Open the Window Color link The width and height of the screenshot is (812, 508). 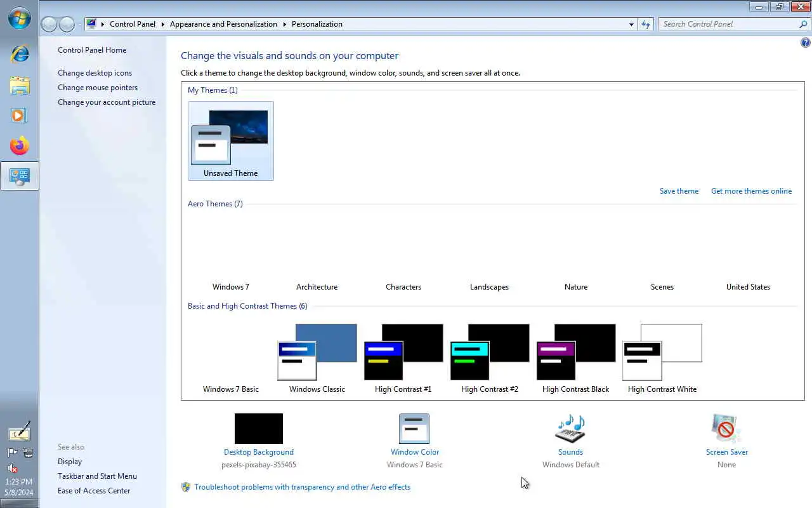415,452
